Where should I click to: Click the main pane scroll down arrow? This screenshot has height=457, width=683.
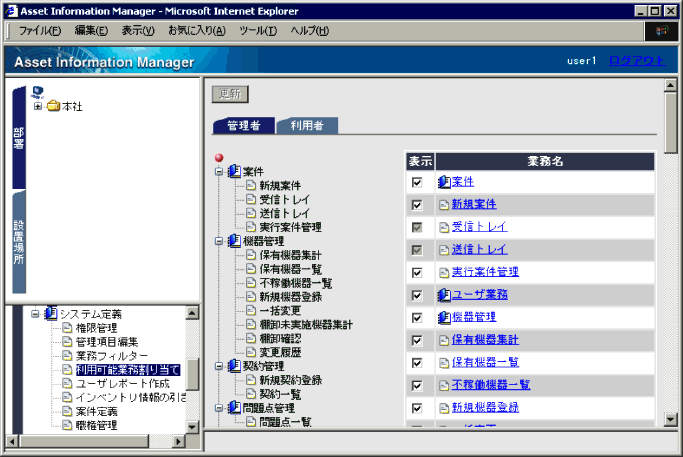pyautogui.click(x=671, y=420)
